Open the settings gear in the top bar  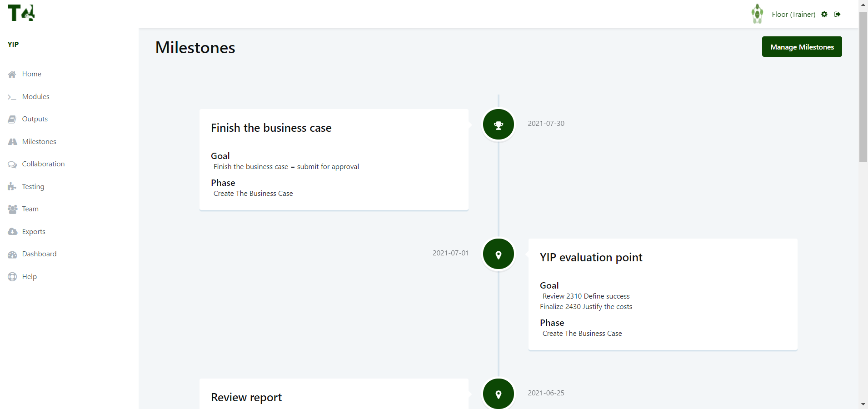824,14
